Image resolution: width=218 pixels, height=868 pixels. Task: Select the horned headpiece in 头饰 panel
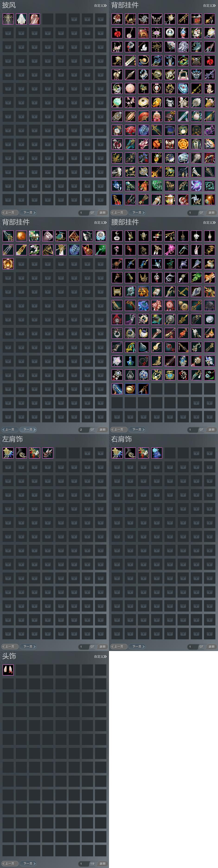pyautogui.click(x=8, y=670)
